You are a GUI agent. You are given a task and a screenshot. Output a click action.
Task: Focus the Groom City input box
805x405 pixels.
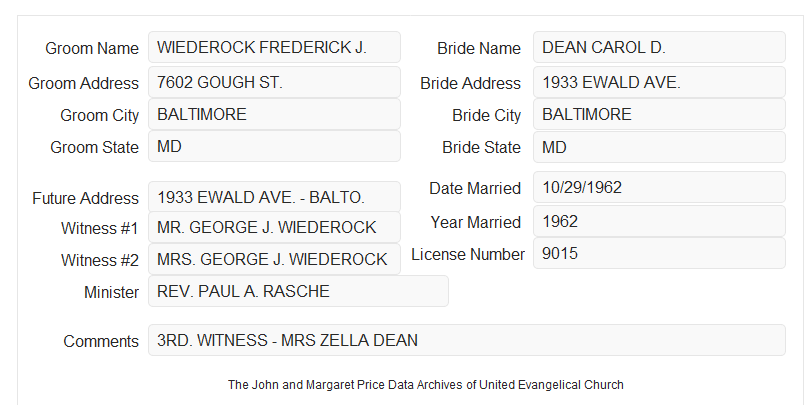pos(274,114)
